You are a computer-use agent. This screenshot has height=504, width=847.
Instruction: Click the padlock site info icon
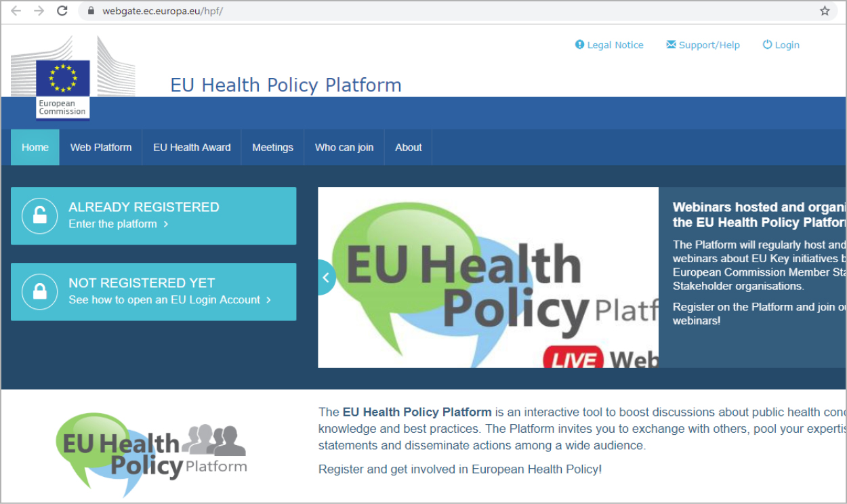91,11
